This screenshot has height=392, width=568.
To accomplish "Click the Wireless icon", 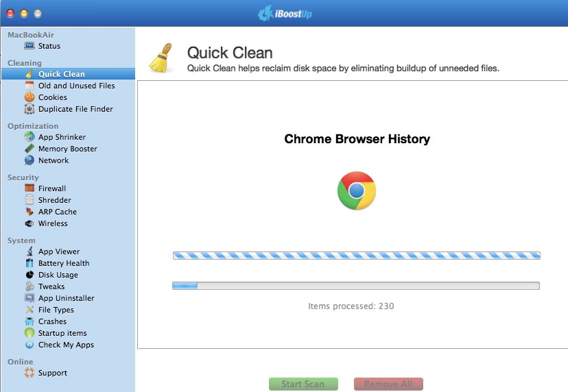I will tap(29, 223).
